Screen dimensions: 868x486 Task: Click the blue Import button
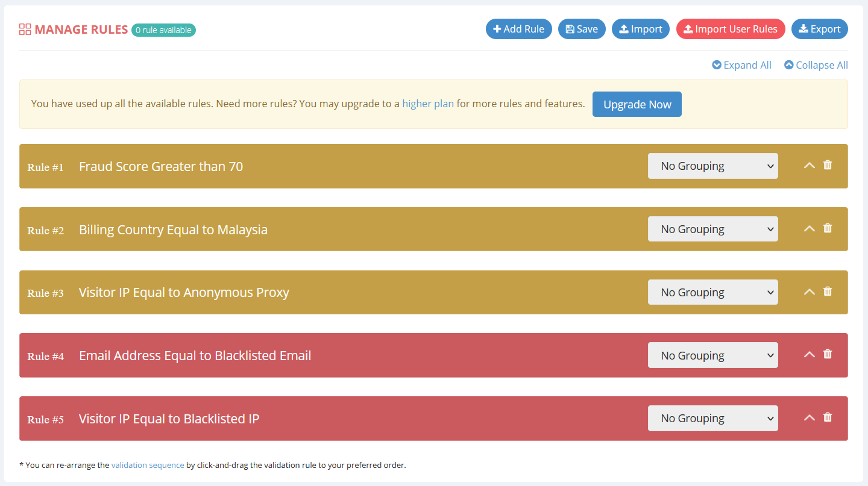click(x=641, y=29)
